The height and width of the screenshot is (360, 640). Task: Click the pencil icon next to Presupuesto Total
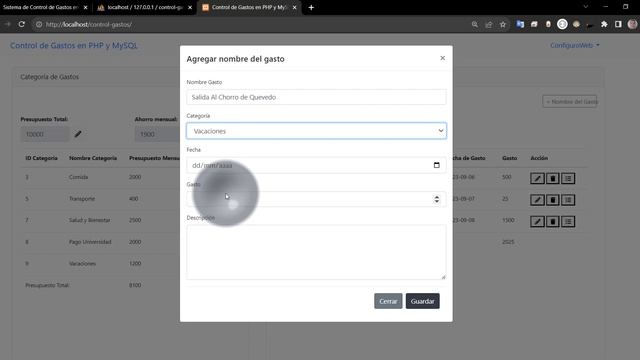(78, 134)
